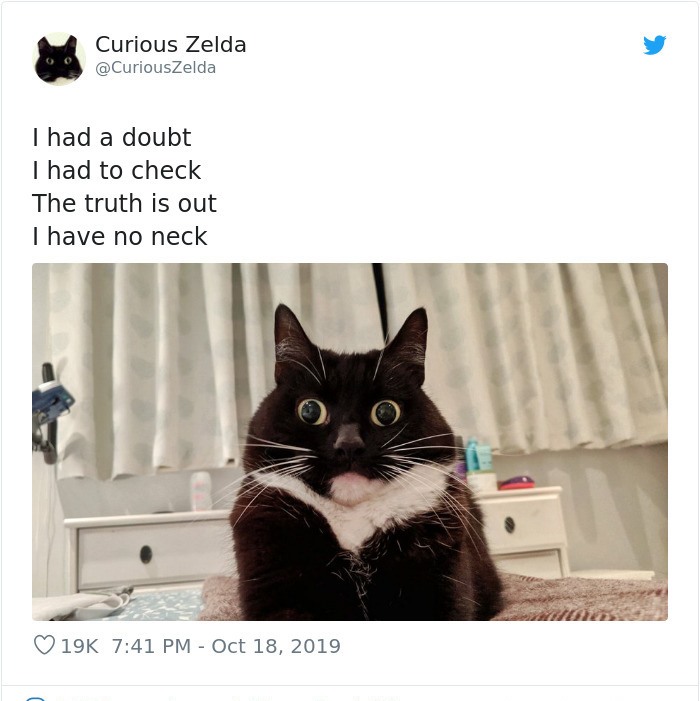Click the "Oct 18, 2019" date text

coord(276,646)
